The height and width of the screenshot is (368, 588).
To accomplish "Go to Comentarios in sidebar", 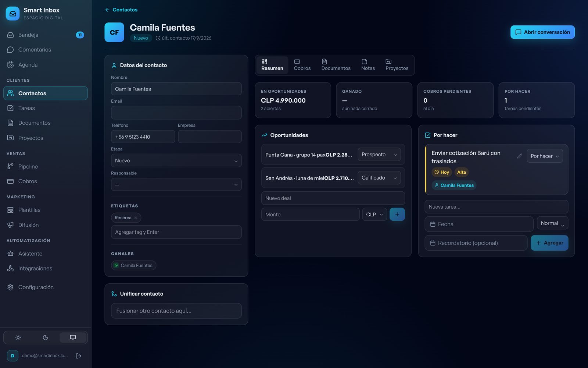I will point(46,50).
